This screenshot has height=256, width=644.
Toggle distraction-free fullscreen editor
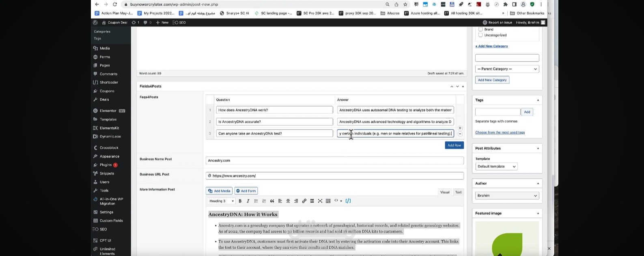click(320, 201)
